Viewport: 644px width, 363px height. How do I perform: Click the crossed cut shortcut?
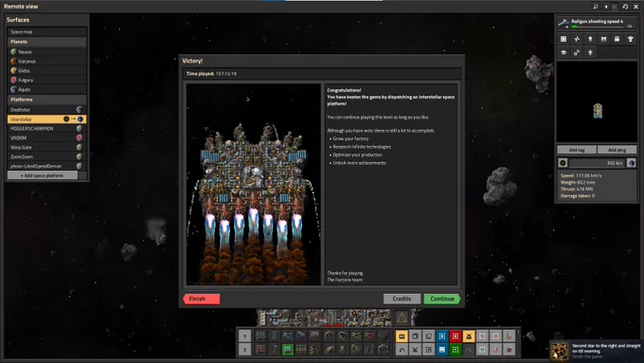[415, 350]
